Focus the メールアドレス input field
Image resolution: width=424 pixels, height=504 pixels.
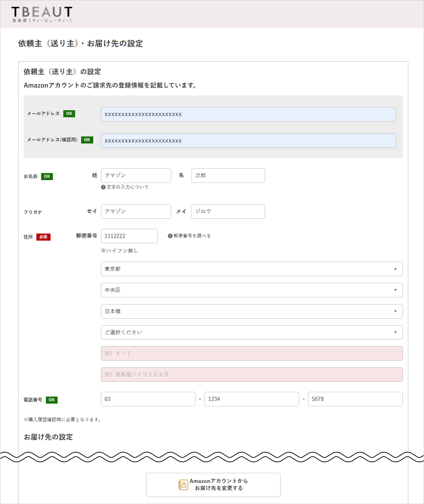[248, 114]
